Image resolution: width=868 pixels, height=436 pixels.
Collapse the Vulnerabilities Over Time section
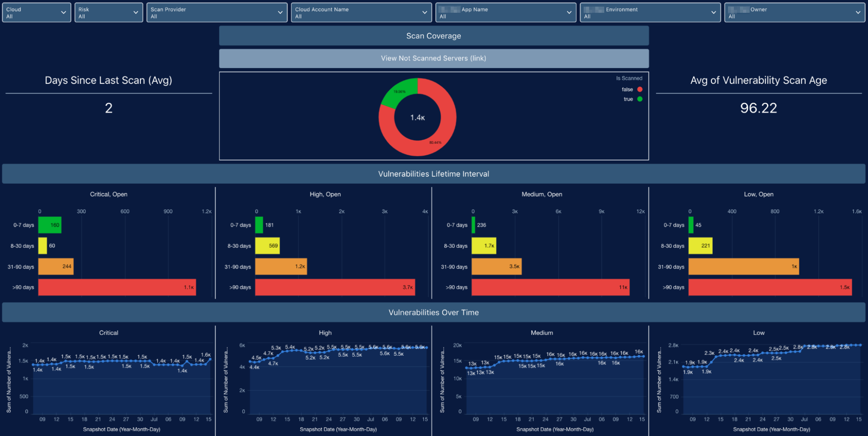click(x=434, y=312)
